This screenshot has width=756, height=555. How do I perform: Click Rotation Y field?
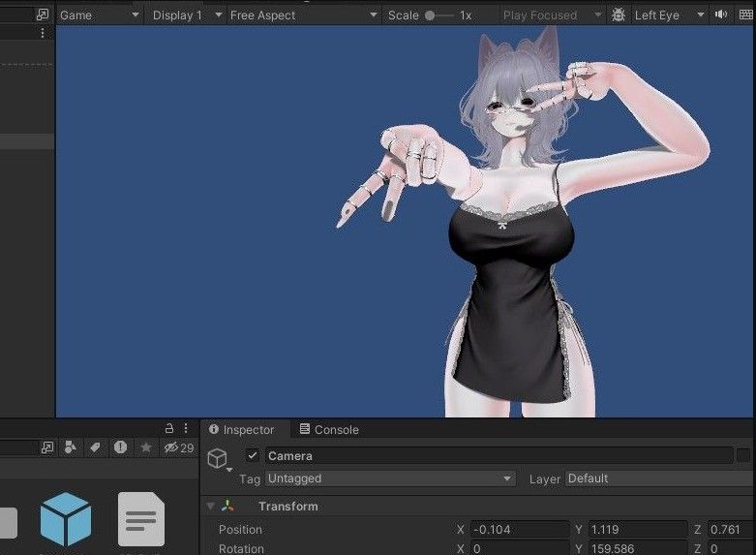[637, 548]
